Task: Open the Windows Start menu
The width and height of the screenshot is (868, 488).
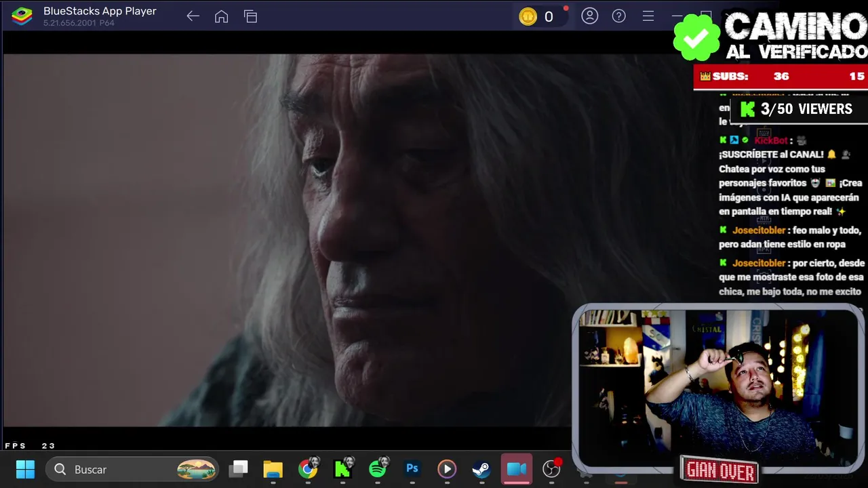Action: coord(25,469)
